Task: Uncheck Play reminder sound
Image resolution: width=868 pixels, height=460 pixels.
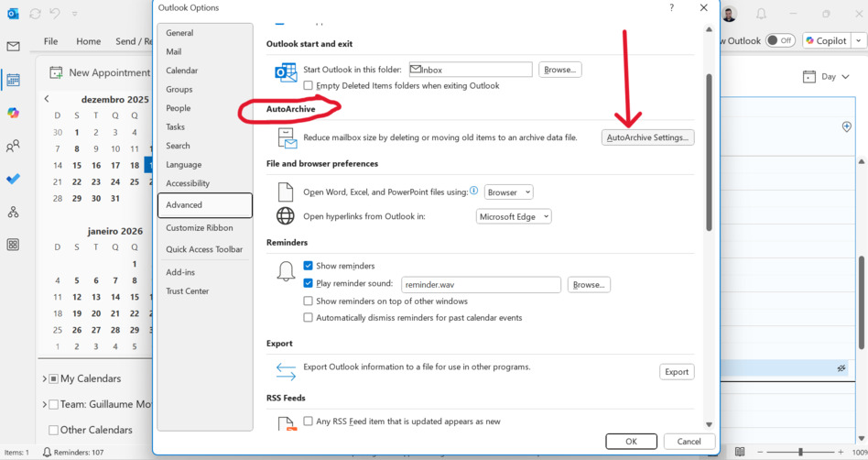Action: [x=309, y=283]
